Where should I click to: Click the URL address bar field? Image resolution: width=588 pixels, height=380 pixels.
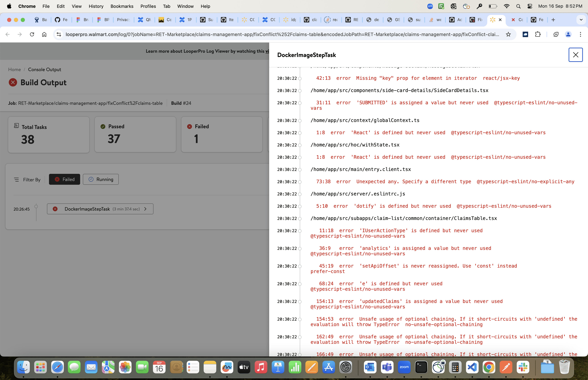[x=282, y=34]
